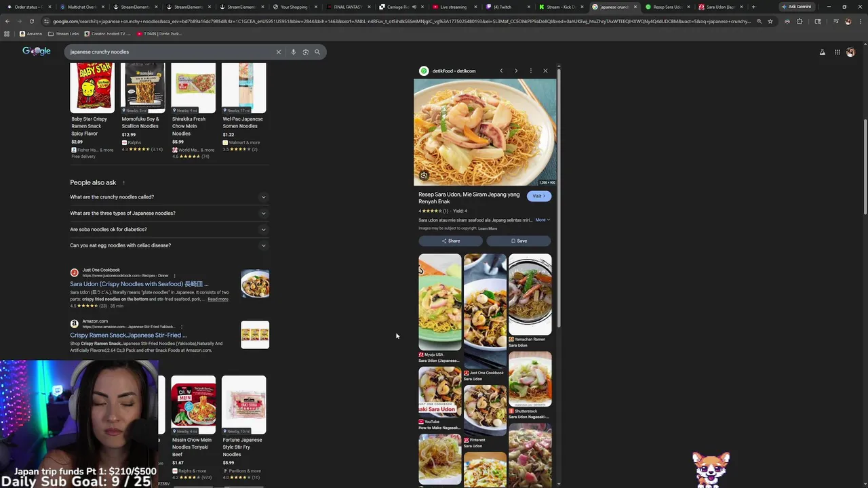
Task: Click Learn More about image copyright
Action: pyautogui.click(x=488, y=228)
